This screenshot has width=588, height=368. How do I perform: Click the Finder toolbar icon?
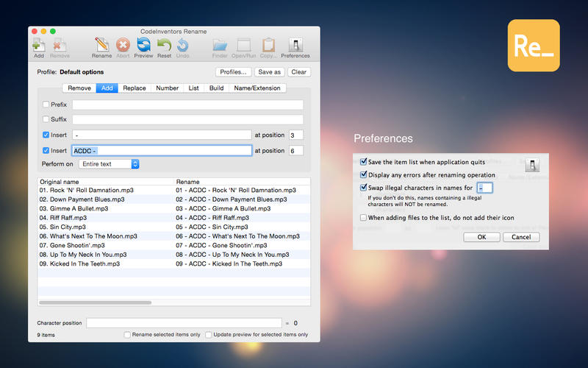point(220,46)
